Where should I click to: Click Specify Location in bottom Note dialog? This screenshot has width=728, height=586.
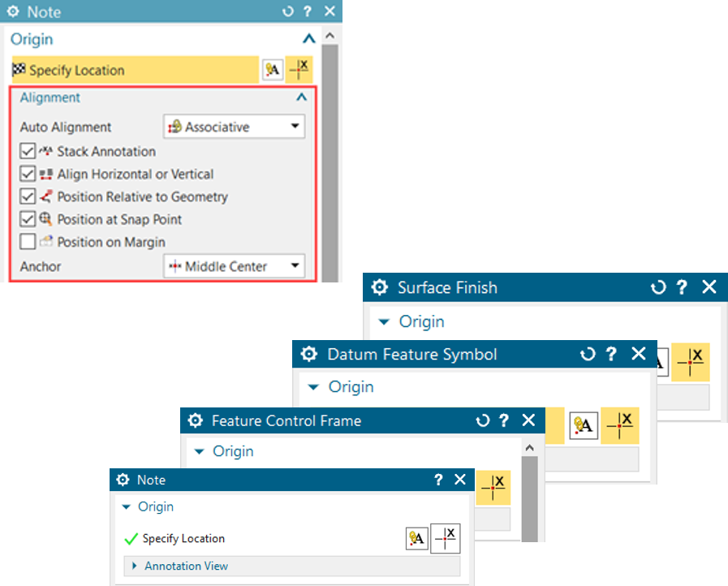point(183,538)
